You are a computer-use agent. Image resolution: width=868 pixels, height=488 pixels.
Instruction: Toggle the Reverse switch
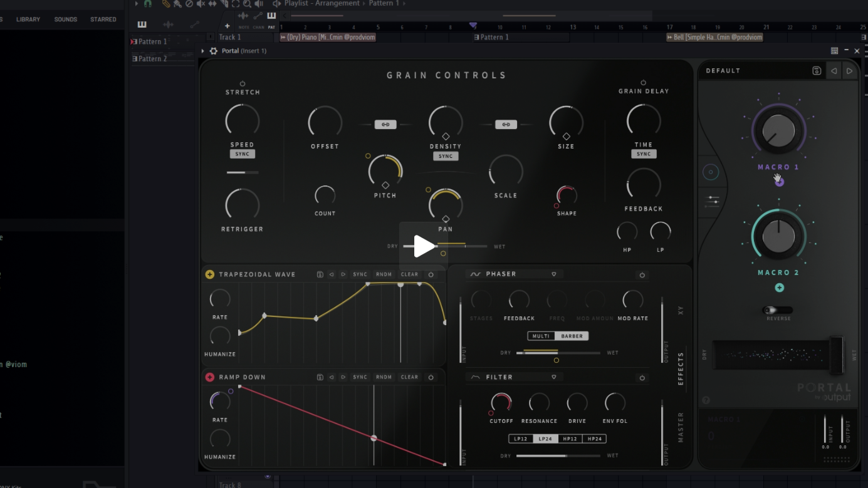[778, 310]
